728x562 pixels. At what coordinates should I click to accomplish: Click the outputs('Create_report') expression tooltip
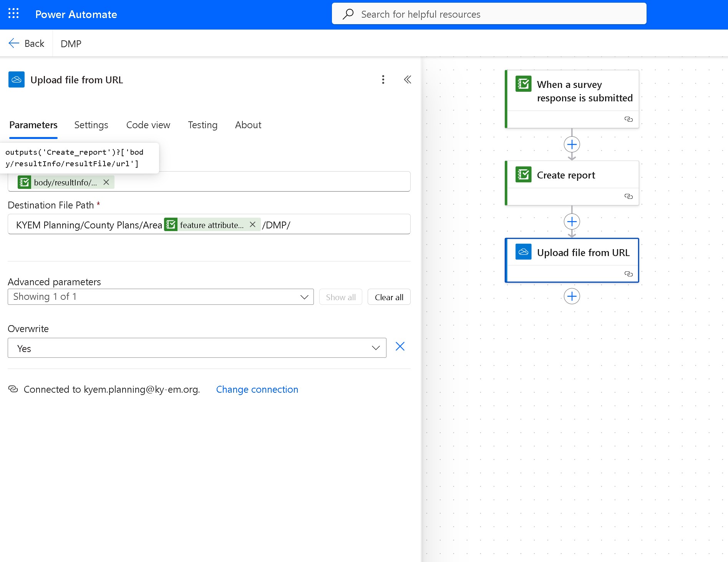[x=79, y=158]
